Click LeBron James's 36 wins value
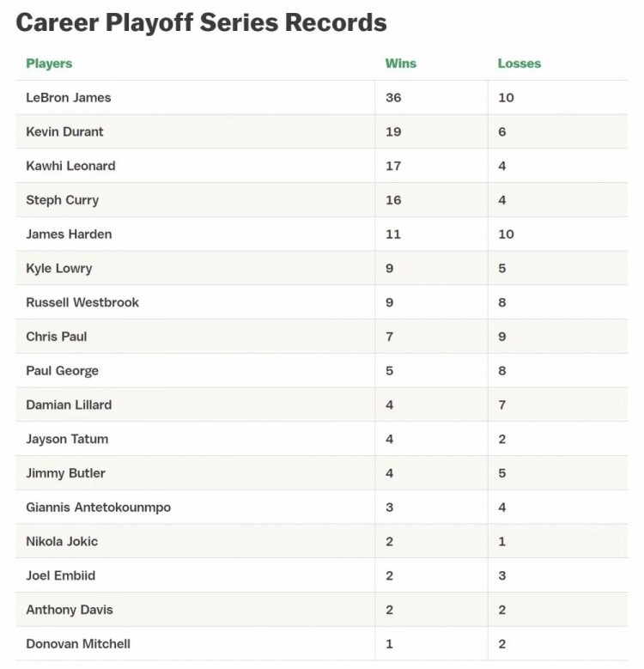The height and width of the screenshot is (669, 644). (x=393, y=98)
